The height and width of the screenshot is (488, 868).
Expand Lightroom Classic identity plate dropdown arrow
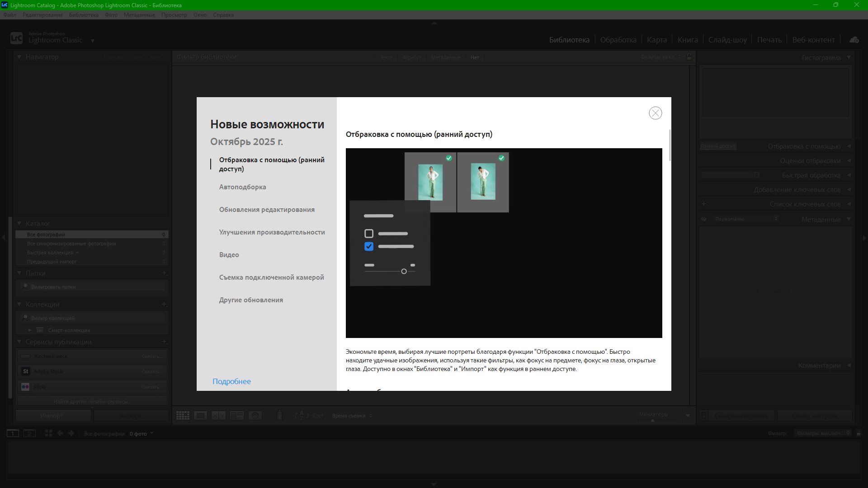[93, 41]
